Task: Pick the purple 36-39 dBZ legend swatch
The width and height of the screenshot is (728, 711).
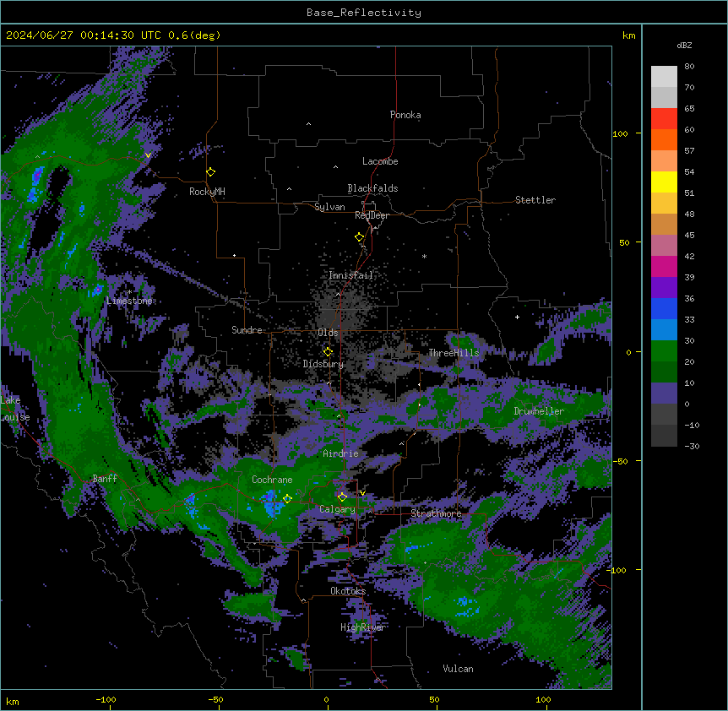Action: [x=664, y=288]
